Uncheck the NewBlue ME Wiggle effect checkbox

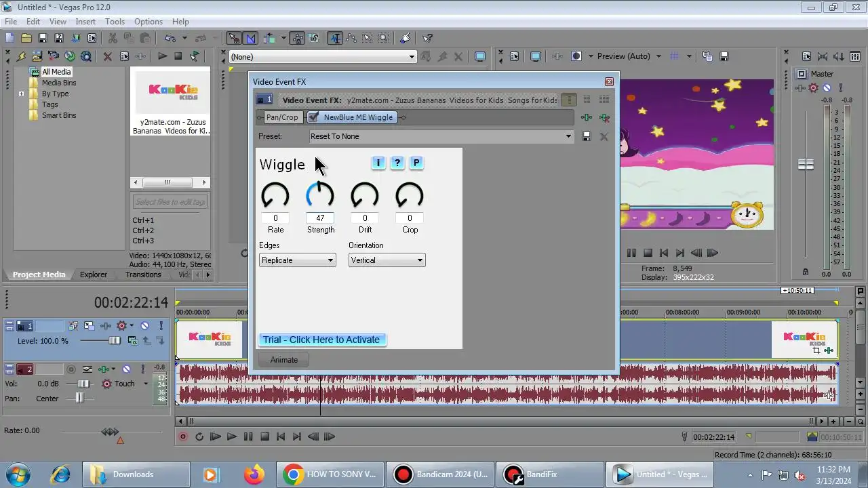pos(313,117)
